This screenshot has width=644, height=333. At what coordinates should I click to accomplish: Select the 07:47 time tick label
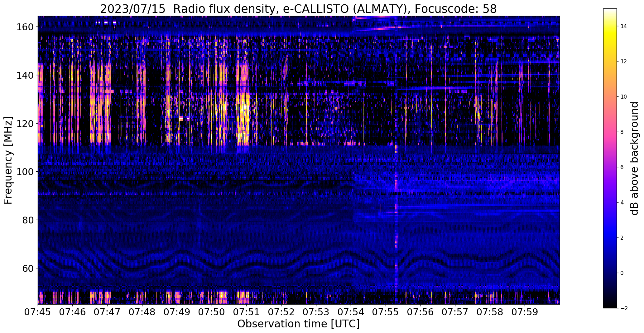(107, 312)
